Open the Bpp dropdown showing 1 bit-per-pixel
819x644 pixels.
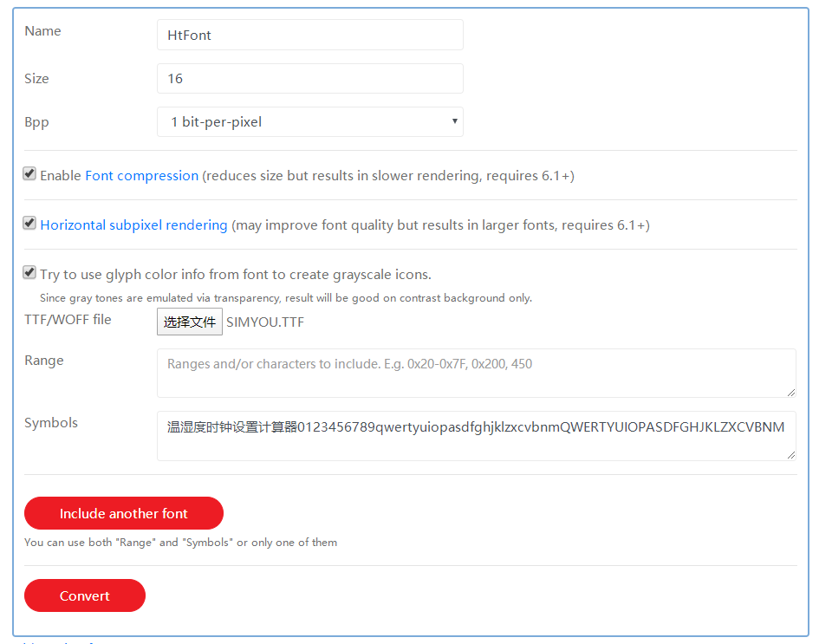309,121
